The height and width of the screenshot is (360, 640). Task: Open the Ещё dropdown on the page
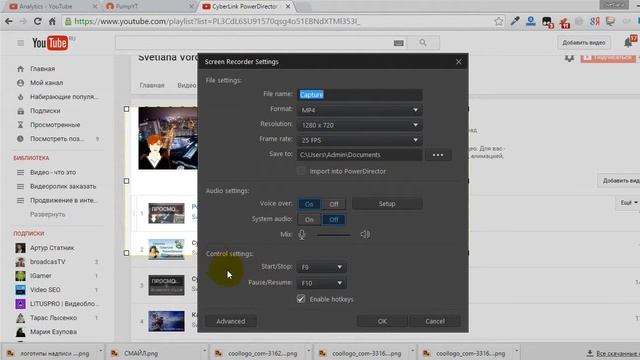tap(629, 202)
